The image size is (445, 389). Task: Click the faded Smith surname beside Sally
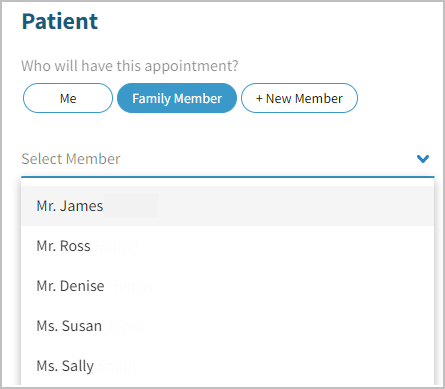[x=117, y=366]
